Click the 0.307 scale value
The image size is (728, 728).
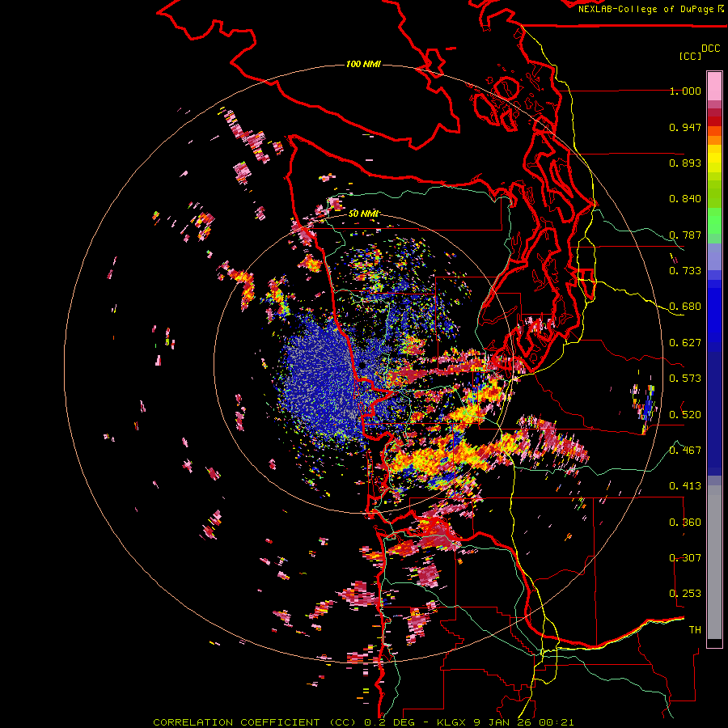click(x=685, y=558)
